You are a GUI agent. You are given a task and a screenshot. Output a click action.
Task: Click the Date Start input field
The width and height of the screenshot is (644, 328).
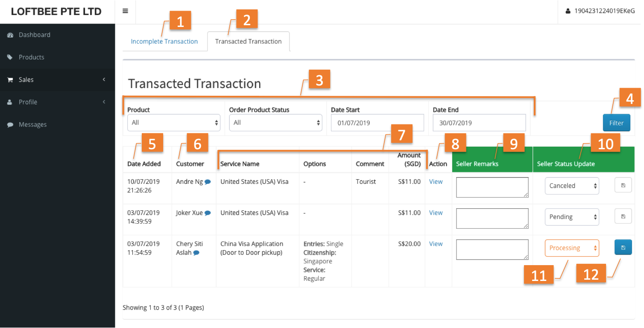pyautogui.click(x=377, y=123)
